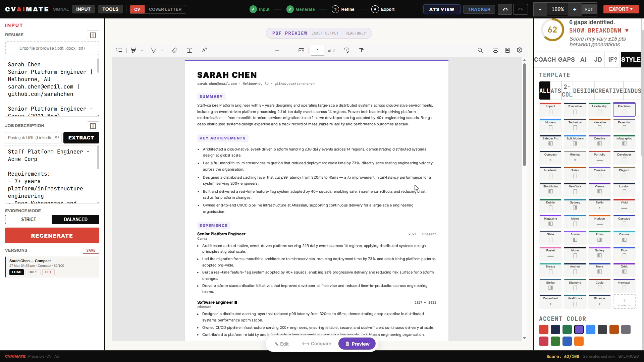Rotate the PDF page
This screenshot has width=644, height=362.
346,50
